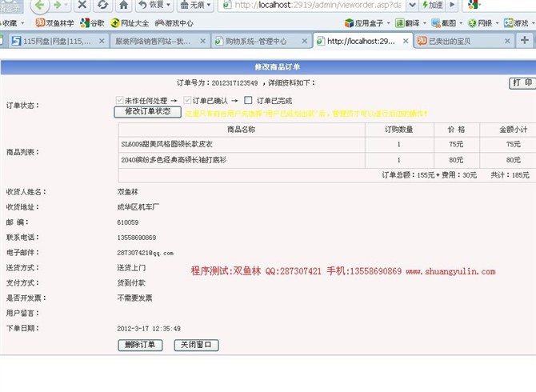
Task: Stop loading with the X toolbar icon
Action: (82, 5)
